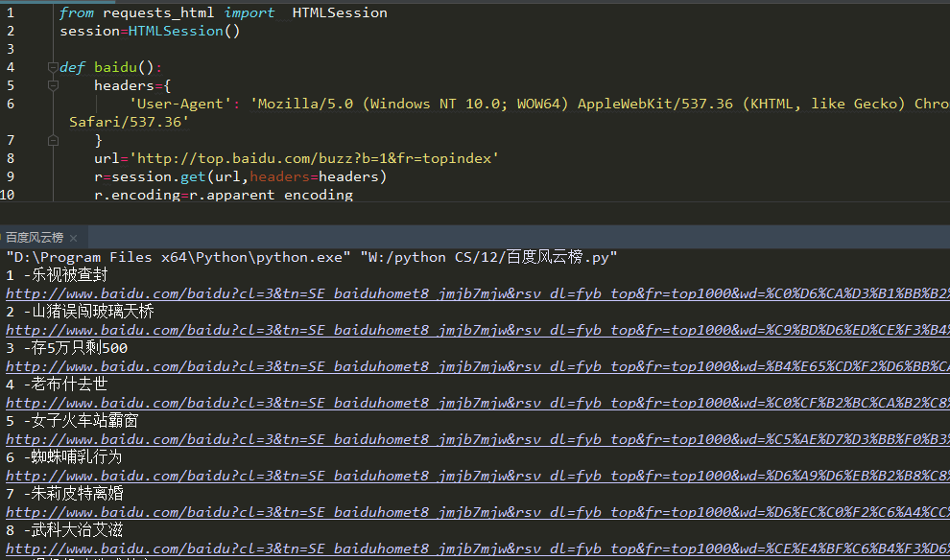Select the 百度风云榜 run tab

point(34,238)
